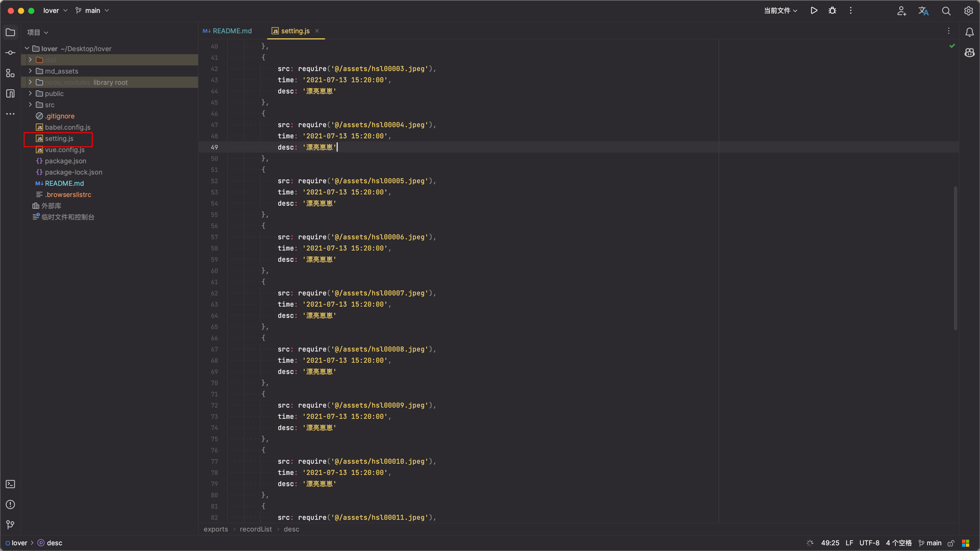Screen dimensions: 980x551
Task: Open the Structure tool window icon
Action: [10, 73]
